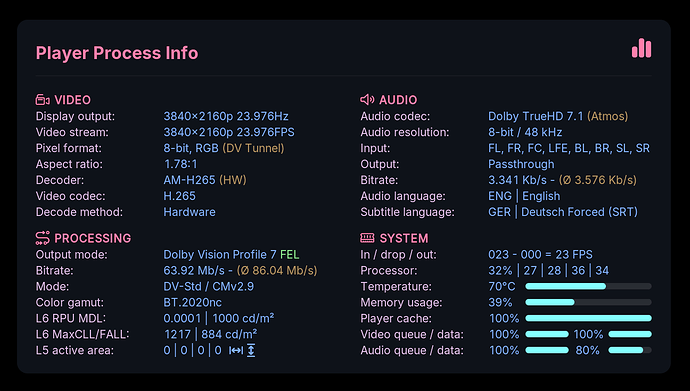Click the bar chart icon next to the title

(x=642, y=48)
